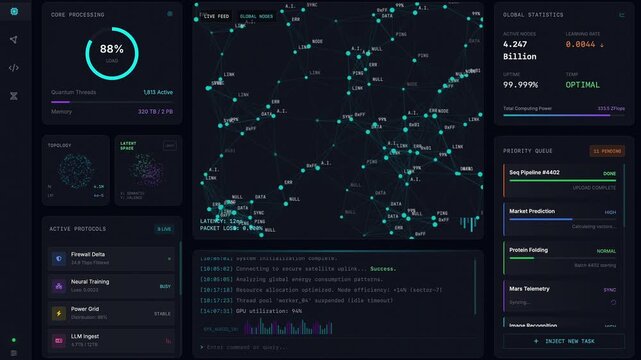Viewport: 641px width, 360px height.
Task: Click the command or query input field
Action: pos(338,347)
